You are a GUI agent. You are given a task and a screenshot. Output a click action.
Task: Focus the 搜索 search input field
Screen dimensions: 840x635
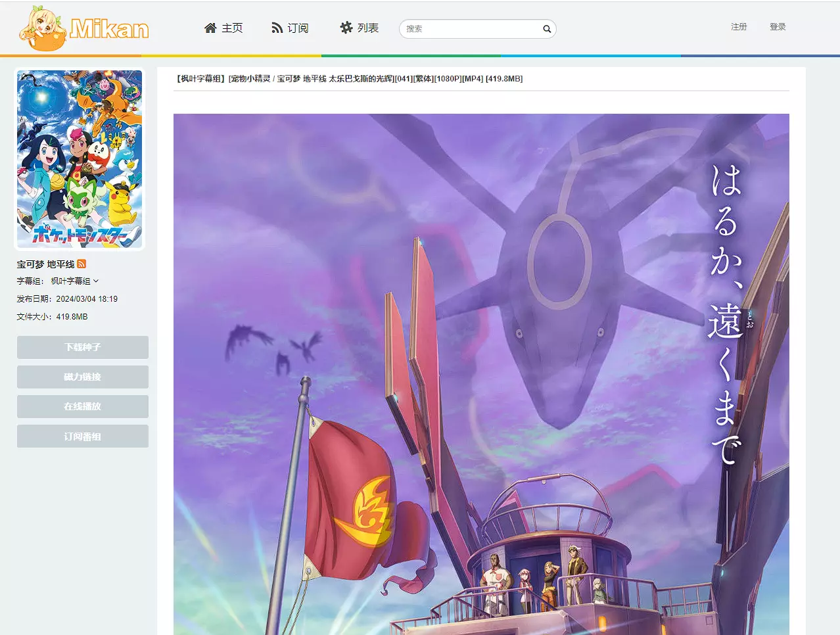[471, 29]
